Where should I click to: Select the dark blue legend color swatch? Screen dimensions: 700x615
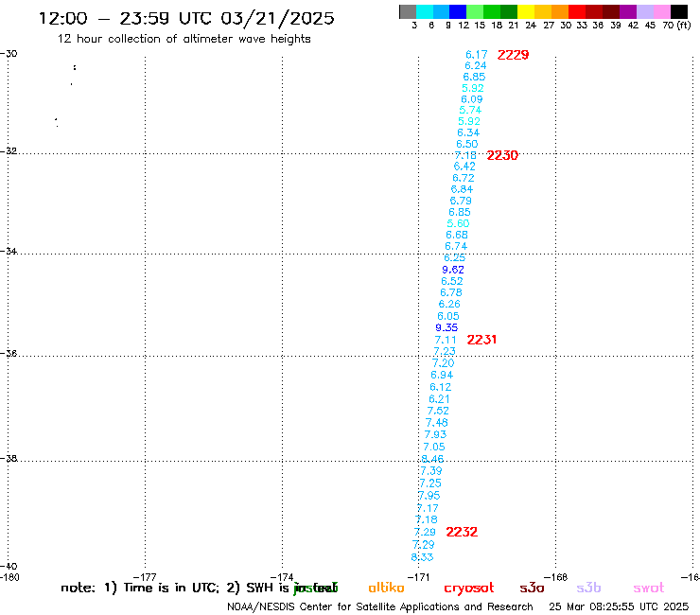click(459, 11)
